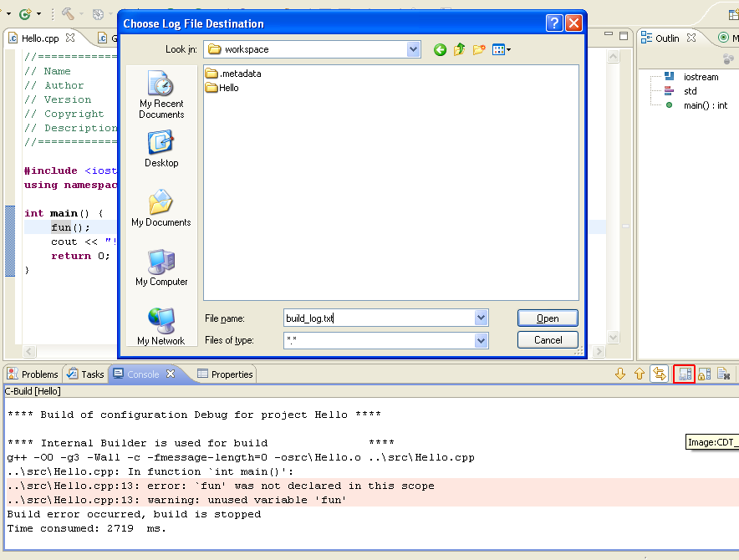This screenshot has height=560, width=739.
Task: Maximize the editor area
Action: click(624, 36)
